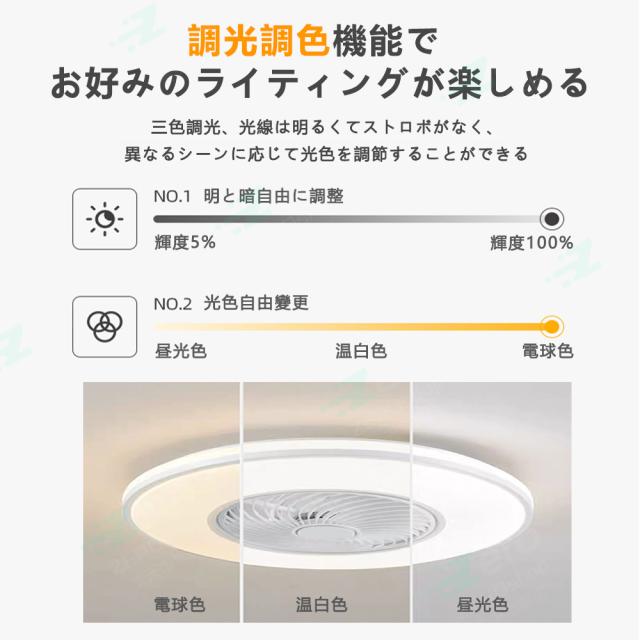Click the middle of the brightness gradient track

[353, 219]
